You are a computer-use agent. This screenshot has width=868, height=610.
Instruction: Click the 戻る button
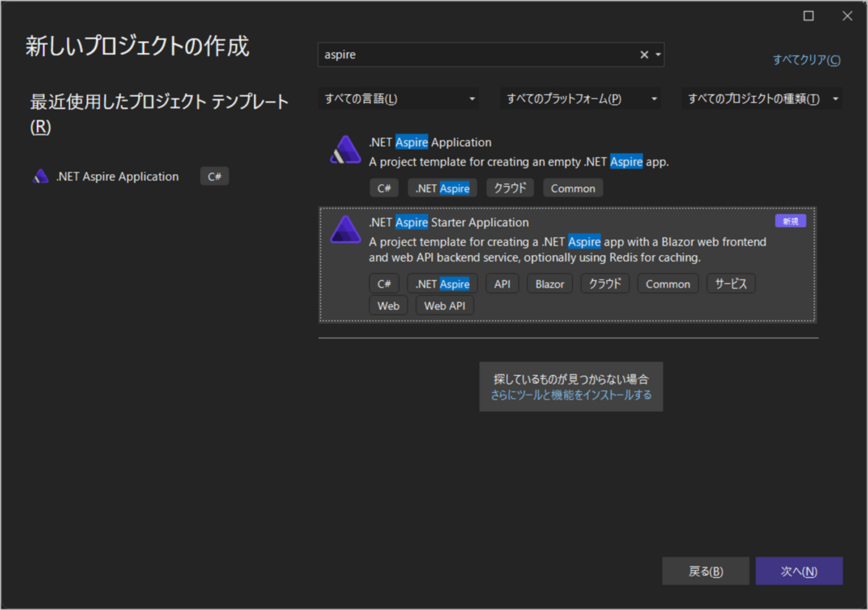705,571
